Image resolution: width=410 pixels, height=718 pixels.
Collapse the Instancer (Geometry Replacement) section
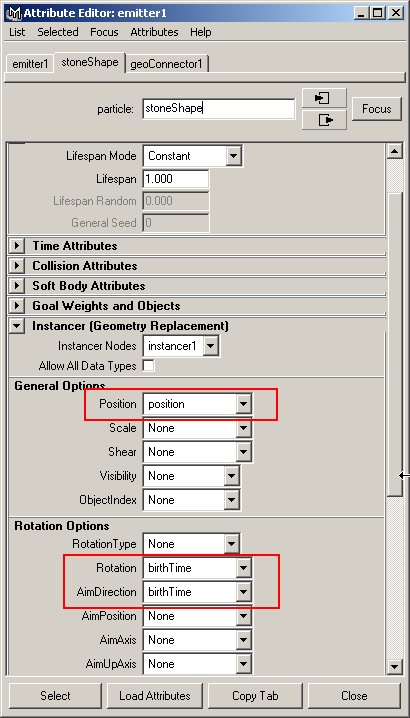point(16,326)
